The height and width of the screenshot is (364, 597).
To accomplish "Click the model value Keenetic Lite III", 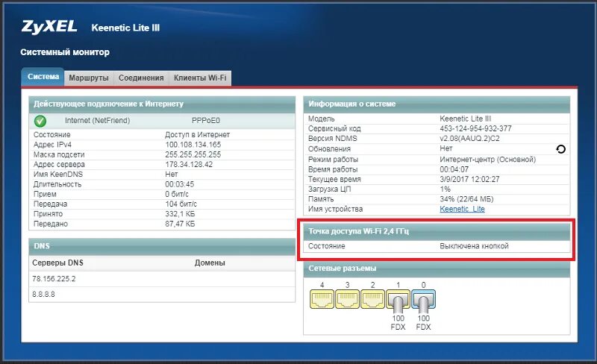I will 465,119.
